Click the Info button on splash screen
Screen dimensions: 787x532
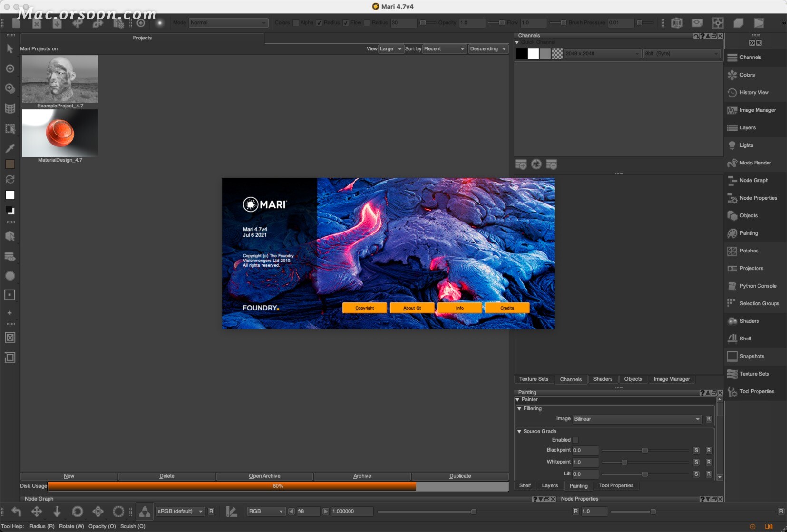(x=460, y=308)
